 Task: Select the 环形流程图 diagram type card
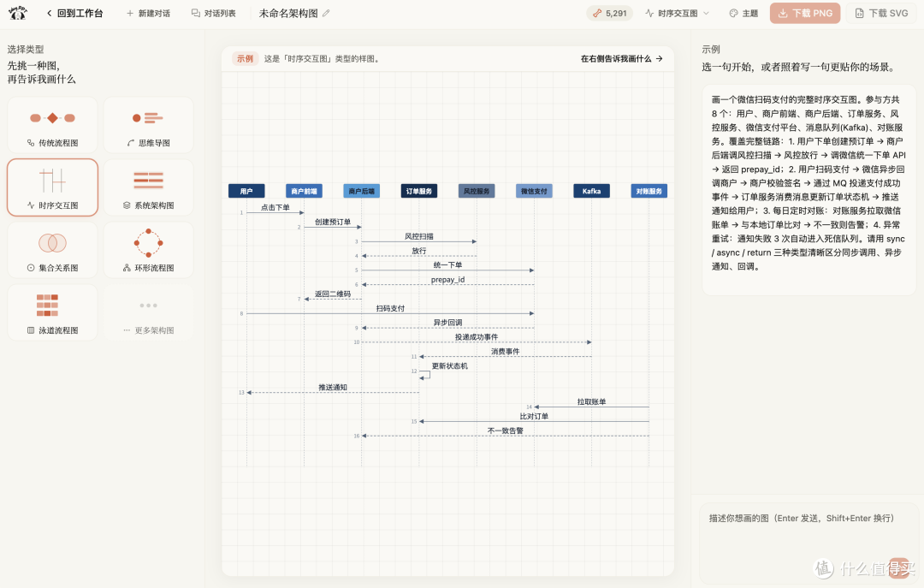tap(149, 250)
